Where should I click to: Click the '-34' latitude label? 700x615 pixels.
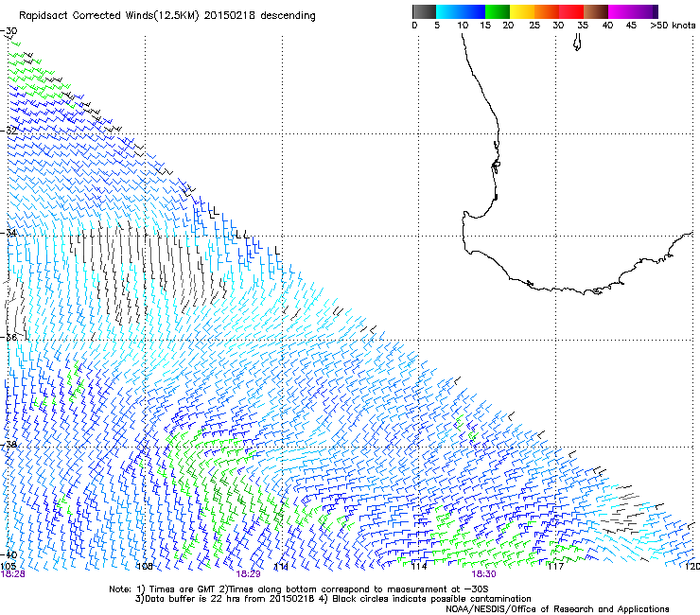9,233
